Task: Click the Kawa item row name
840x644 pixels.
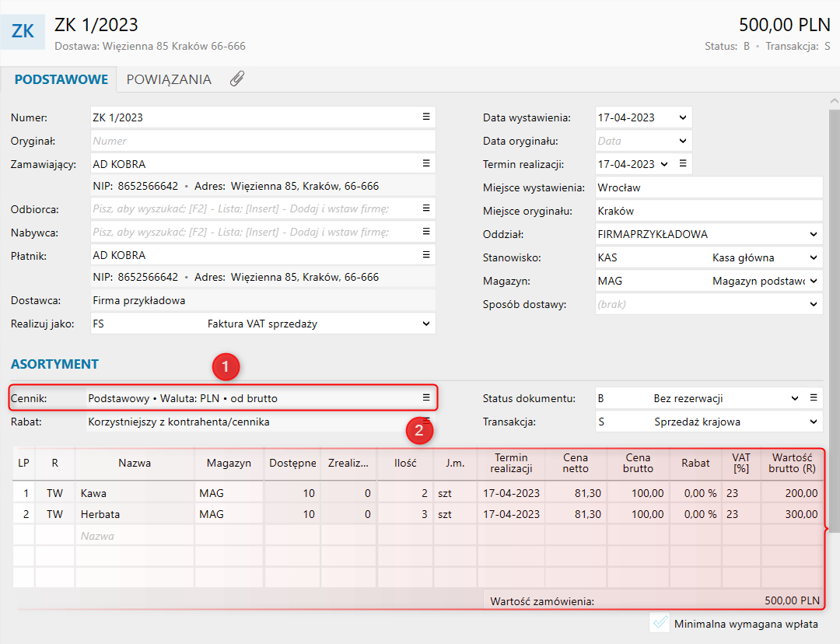Action: (94, 493)
